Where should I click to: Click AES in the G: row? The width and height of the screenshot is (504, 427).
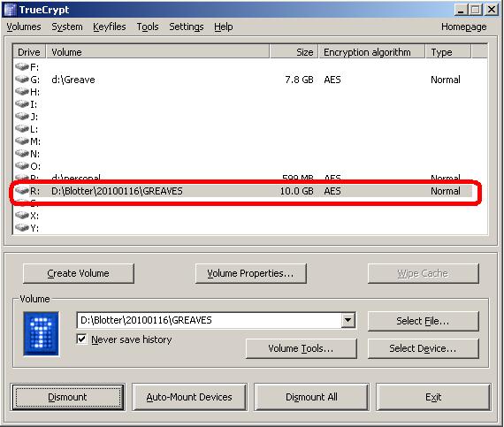coord(332,80)
